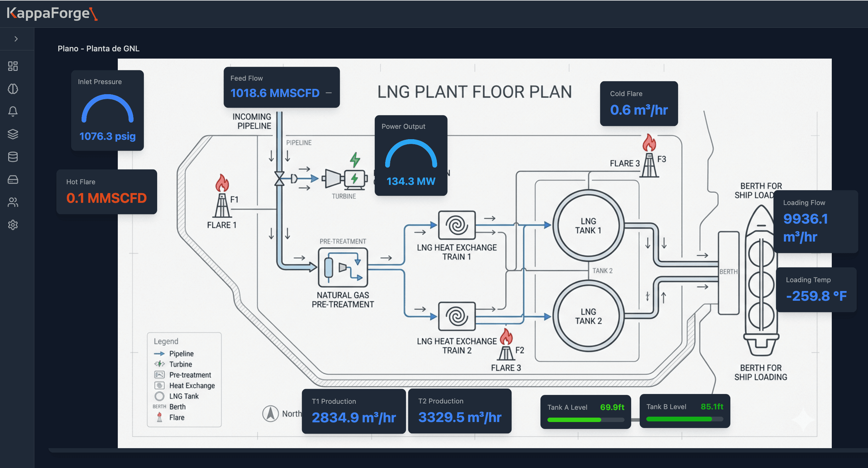Click the Heat Exchange legend icon
Image resolution: width=868 pixels, height=468 pixels.
point(159,385)
